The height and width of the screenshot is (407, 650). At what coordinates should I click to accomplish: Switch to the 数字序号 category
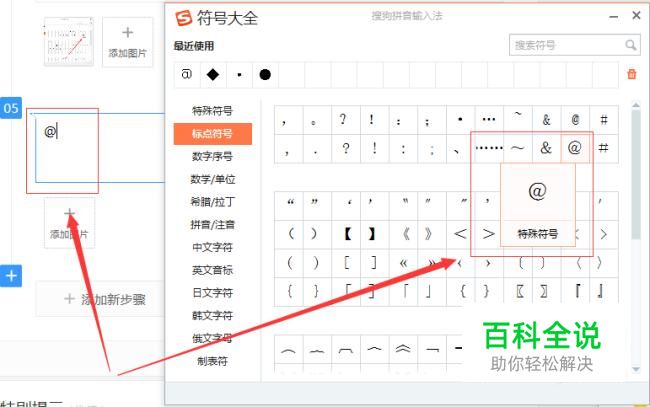point(212,156)
